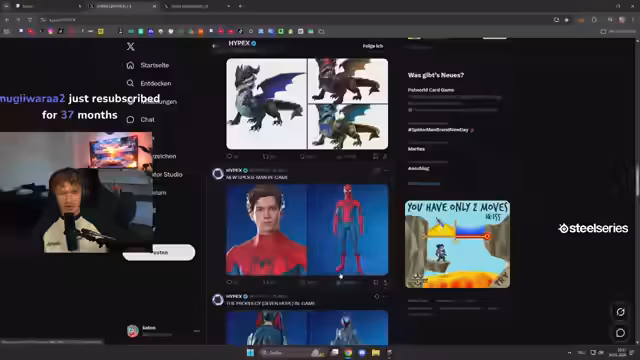Click the Grok icon at bottom right
Viewport: 640px width, 360px height.
(x=620, y=312)
